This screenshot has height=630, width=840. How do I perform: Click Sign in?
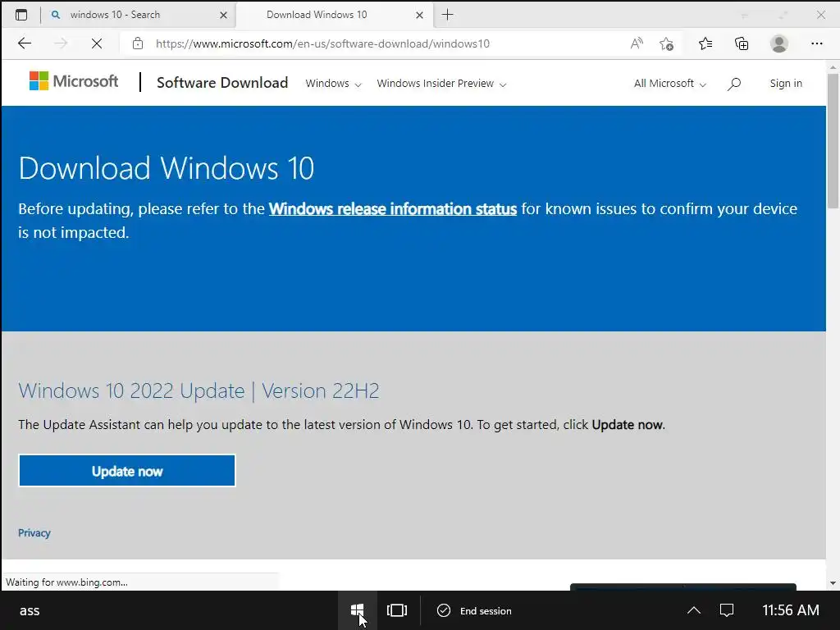pyautogui.click(x=786, y=83)
